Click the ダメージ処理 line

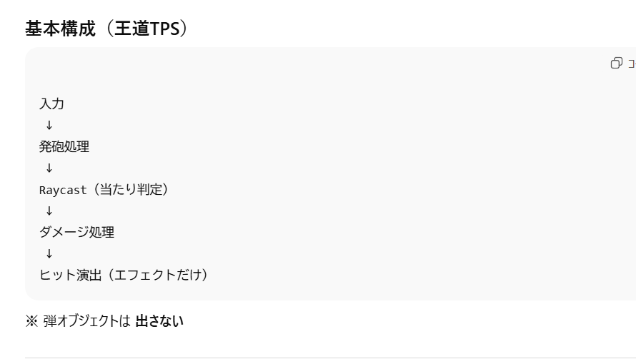76,232
